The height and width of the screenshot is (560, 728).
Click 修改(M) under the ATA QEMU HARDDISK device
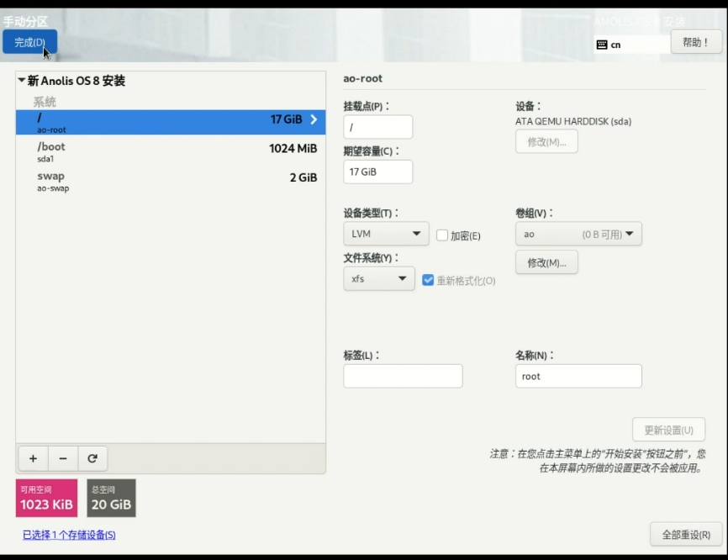[546, 141]
